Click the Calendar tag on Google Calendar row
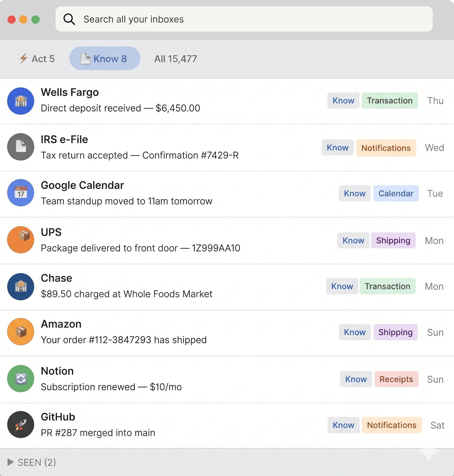The width and height of the screenshot is (454, 476). (396, 193)
